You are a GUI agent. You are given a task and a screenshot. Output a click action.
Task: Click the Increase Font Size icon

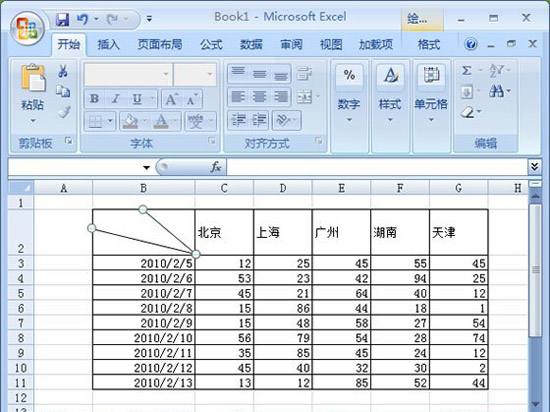point(172,99)
